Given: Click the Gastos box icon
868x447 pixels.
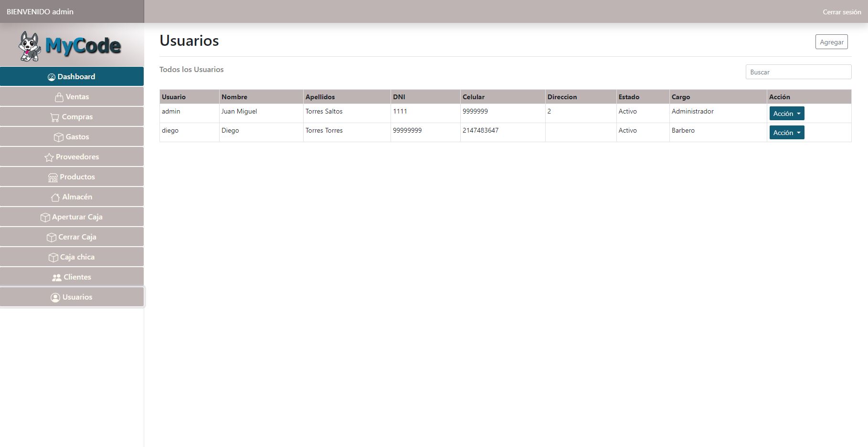Looking at the screenshot, I should click(x=59, y=137).
